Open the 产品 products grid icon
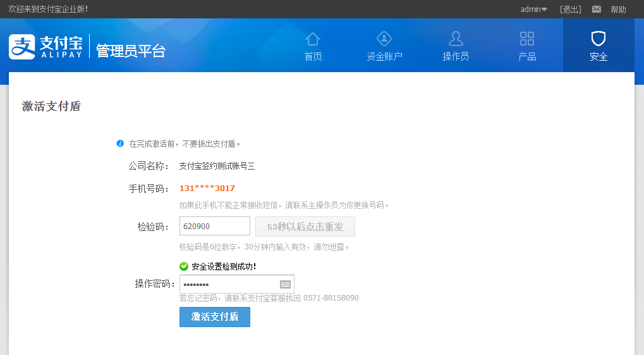Image resolution: width=644 pixels, height=355 pixels. 527,39
